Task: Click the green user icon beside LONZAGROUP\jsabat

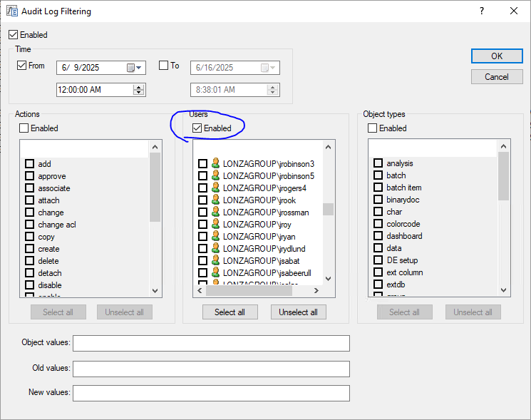Action: pyautogui.click(x=215, y=261)
